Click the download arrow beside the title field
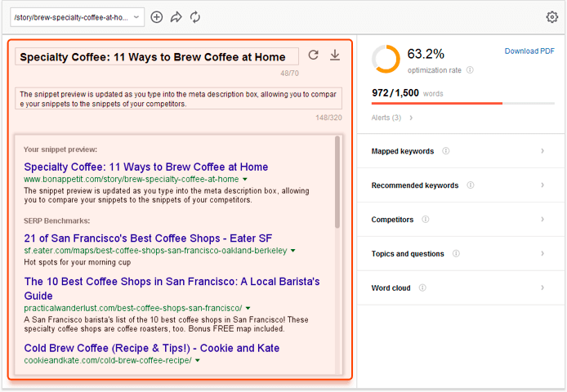The height and width of the screenshot is (392, 567). point(335,56)
